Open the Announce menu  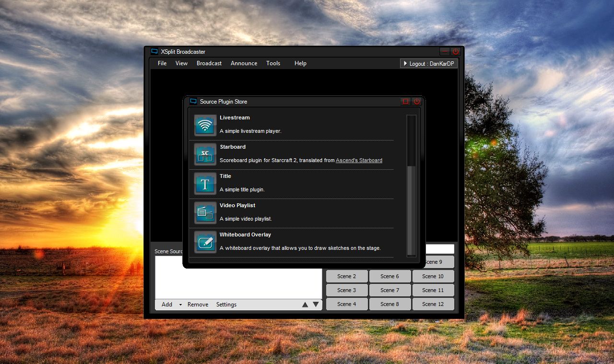point(244,63)
